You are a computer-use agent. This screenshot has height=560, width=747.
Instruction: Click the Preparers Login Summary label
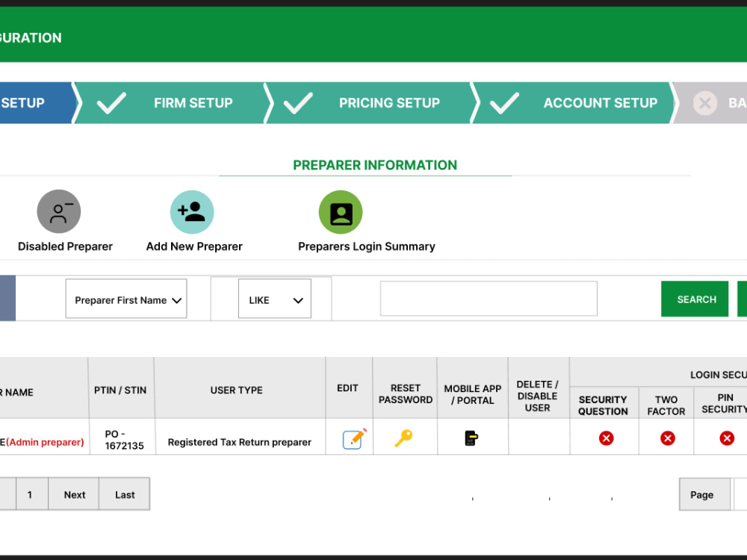[366, 246]
